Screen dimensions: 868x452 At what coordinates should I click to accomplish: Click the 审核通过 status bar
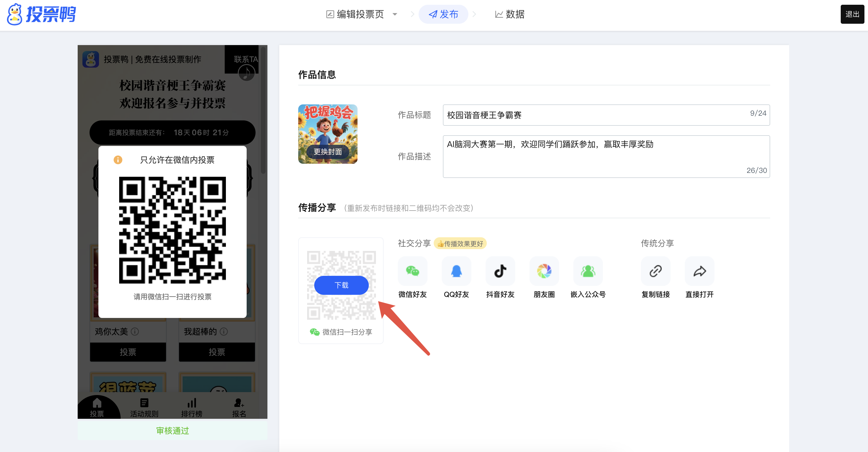tap(173, 430)
